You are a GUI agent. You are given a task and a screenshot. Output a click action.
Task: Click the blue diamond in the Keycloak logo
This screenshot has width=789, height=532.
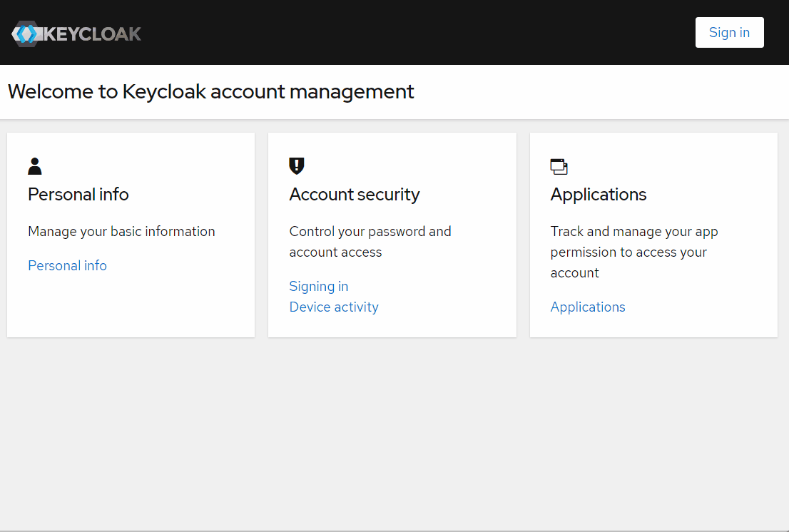[x=25, y=33]
